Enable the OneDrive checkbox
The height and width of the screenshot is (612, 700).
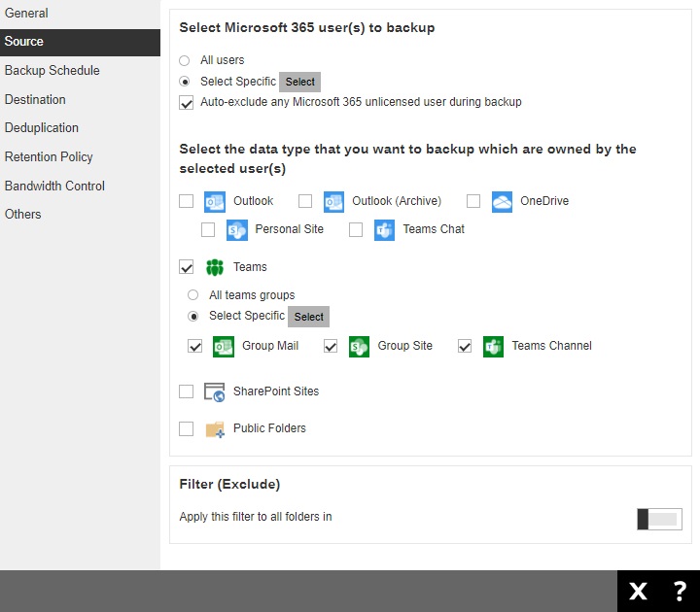pyautogui.click(x=473, y=201)
